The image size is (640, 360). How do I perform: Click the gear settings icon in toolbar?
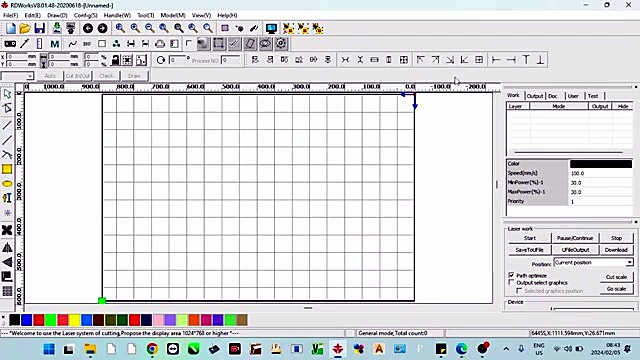pos(281,43)
